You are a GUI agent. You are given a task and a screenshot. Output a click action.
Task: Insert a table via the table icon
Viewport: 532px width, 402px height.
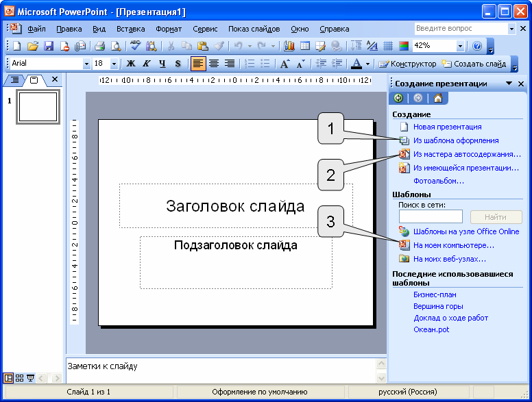(305, 46)
